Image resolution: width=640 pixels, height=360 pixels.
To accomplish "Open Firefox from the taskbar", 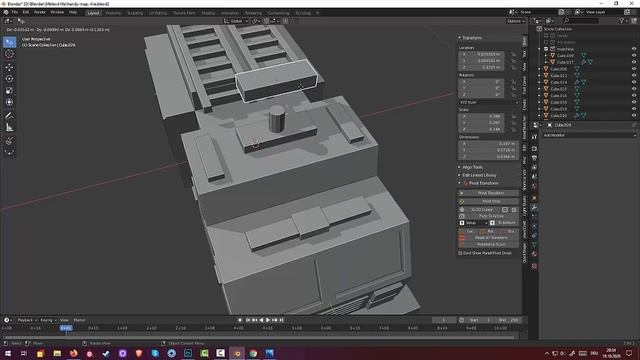I will [73, 353].
